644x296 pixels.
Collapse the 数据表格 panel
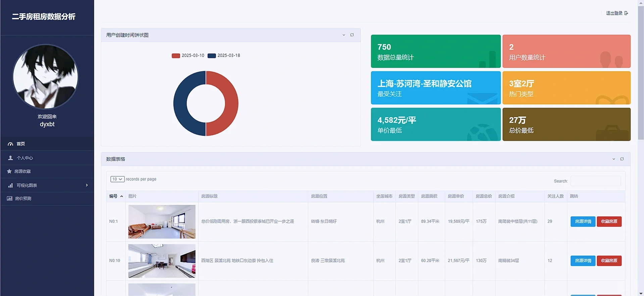pyautogui.click(x=614, y=159)
